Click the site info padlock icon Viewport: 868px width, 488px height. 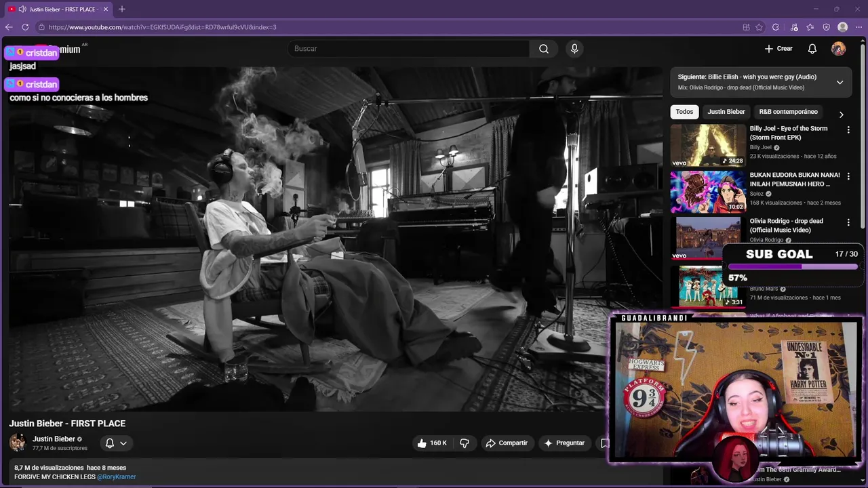point(41,27)
